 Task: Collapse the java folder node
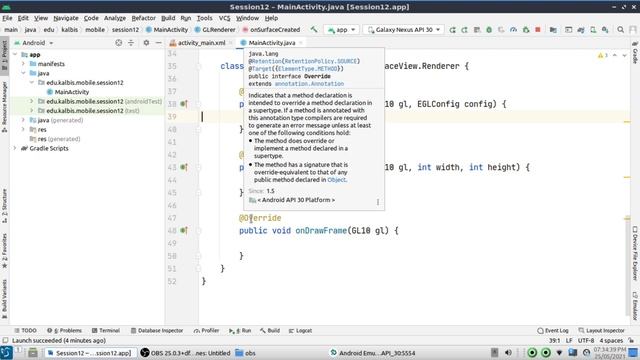coord(24,73)
